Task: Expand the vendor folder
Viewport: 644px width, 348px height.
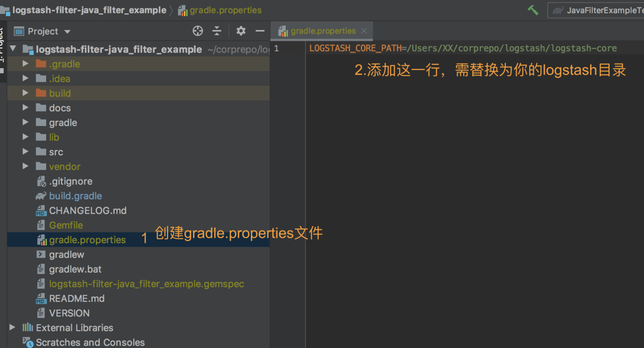Action: (25, 166)
